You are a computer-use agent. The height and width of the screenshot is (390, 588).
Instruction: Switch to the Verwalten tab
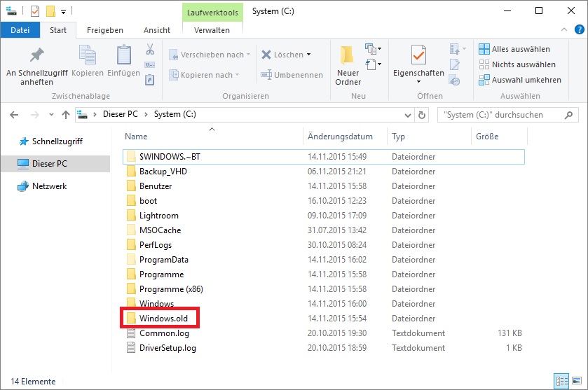(x=212, y=30)
